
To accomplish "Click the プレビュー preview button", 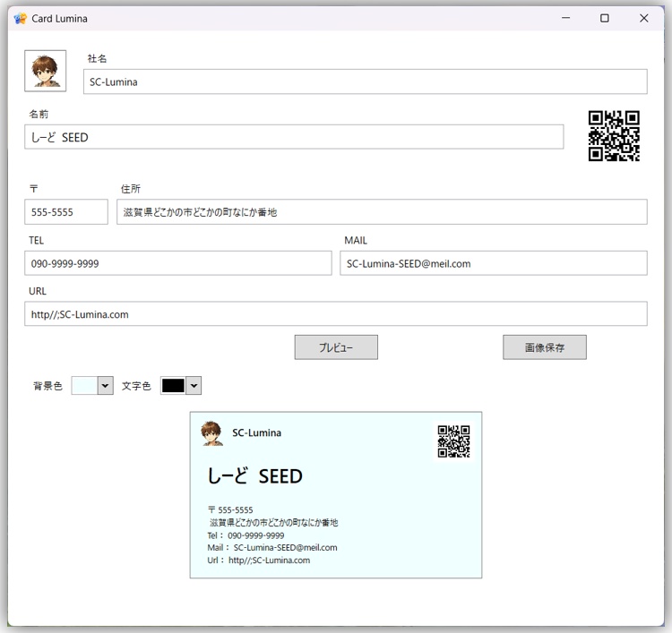I will (336, 347).
